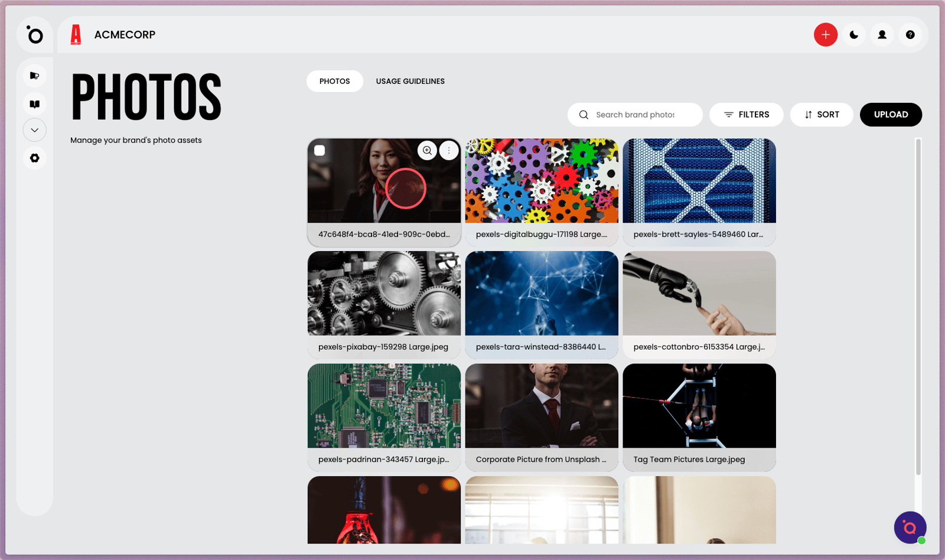
Task: Open the colorful gears photo thumbnail
Action: point(542,181)
